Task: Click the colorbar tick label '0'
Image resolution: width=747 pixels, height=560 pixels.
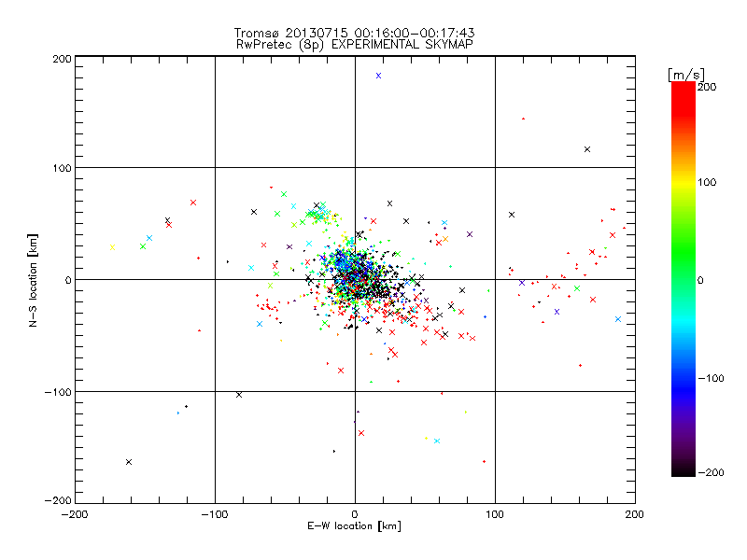Action: click(700, 280)
